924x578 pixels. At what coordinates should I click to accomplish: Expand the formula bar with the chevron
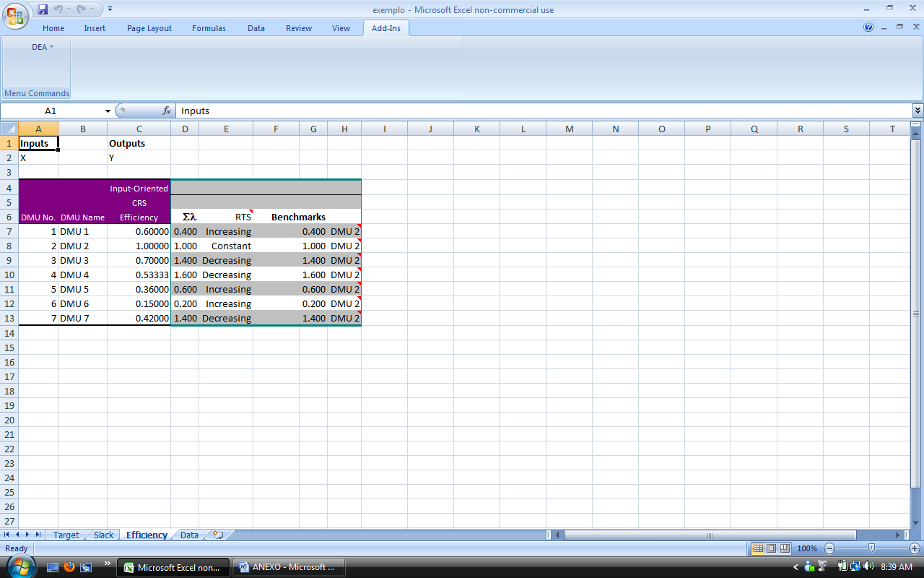918,111
